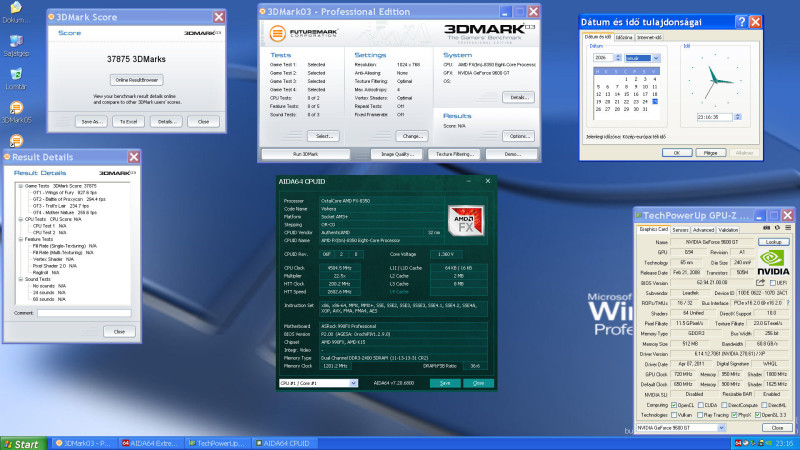The image size is (800, 450).
Task: Click the GPU-Z refresh icon
Action: pyautogui.click(x=777, y=228)
